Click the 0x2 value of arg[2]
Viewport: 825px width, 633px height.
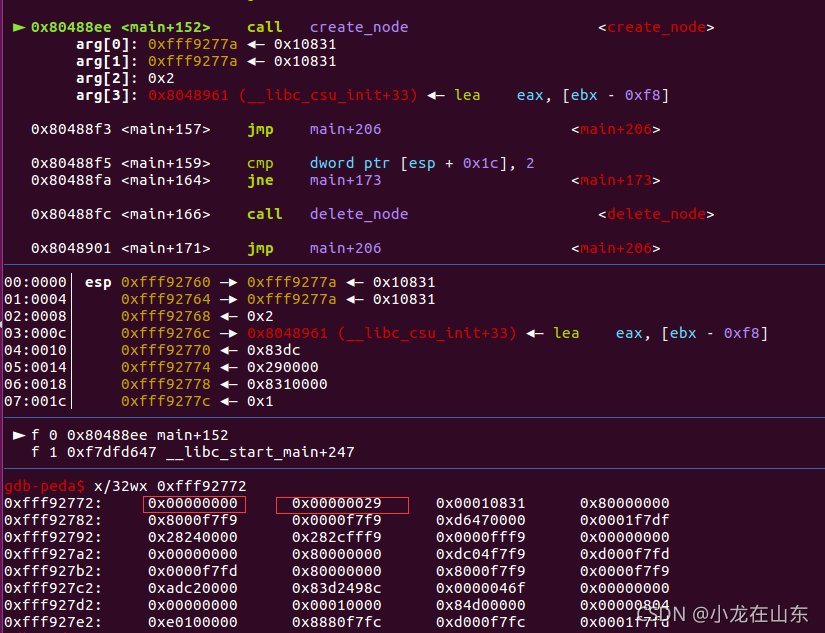(161, 78)
